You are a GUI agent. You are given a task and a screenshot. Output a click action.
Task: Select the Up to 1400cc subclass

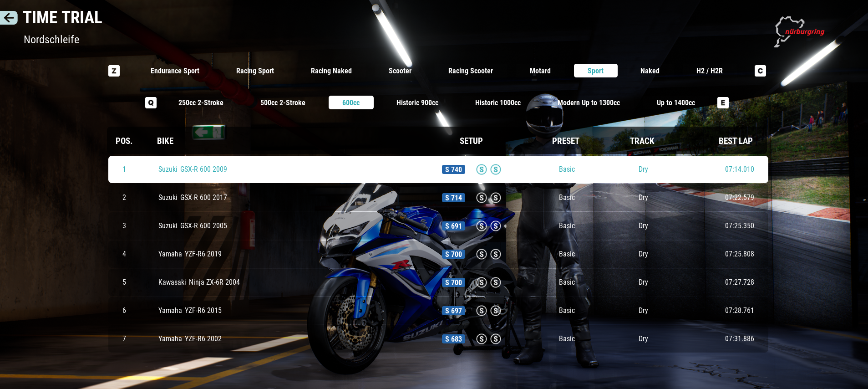(x=676, y=102)
